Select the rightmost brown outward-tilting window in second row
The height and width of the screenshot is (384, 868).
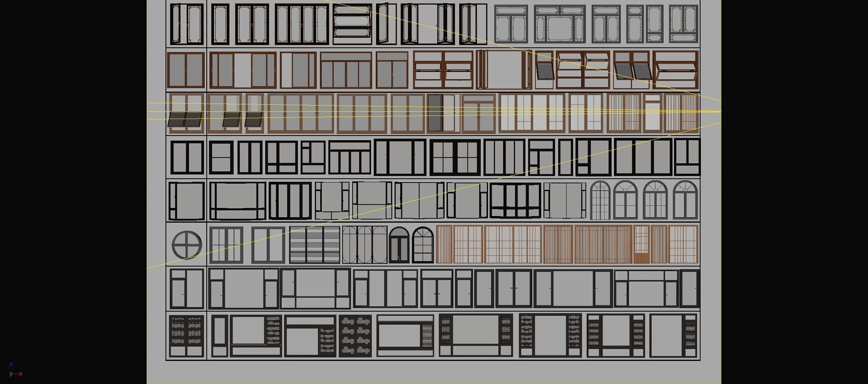coord(676,70)
